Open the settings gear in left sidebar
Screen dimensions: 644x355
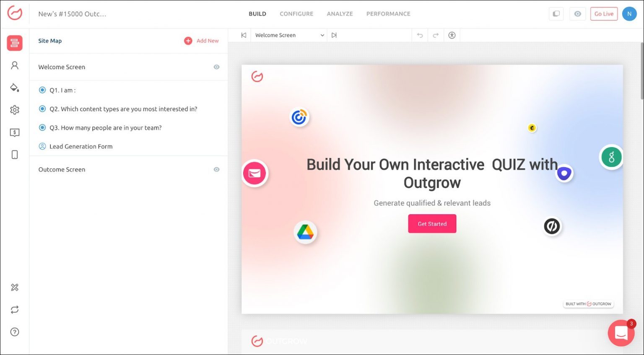pos(15,110)
